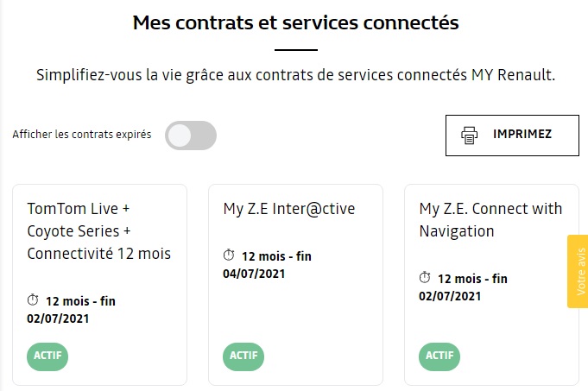Open TomTom Live + Coyote Series contract title
This screenshot has width=588, height=391.
pos(99,231)
